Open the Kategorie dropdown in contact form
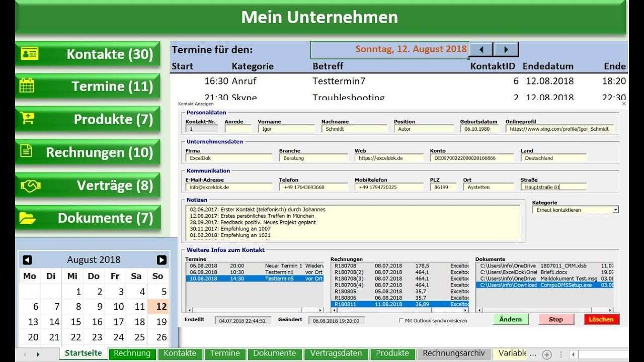644x362 pixels. (615, 210)
